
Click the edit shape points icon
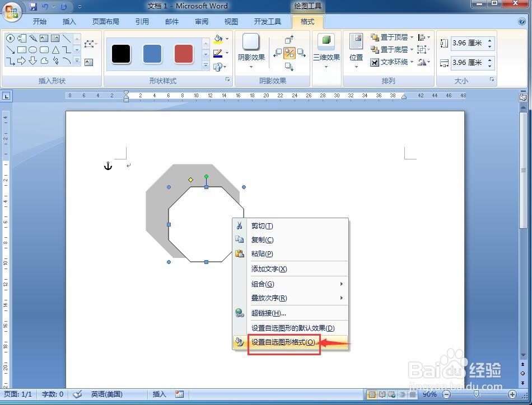[89, 44]
